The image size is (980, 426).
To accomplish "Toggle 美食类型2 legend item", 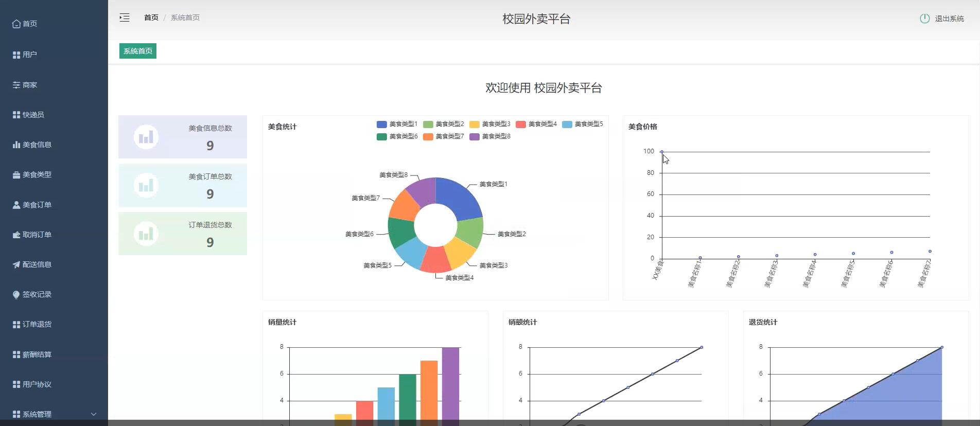I will click(x=443, y=124).
